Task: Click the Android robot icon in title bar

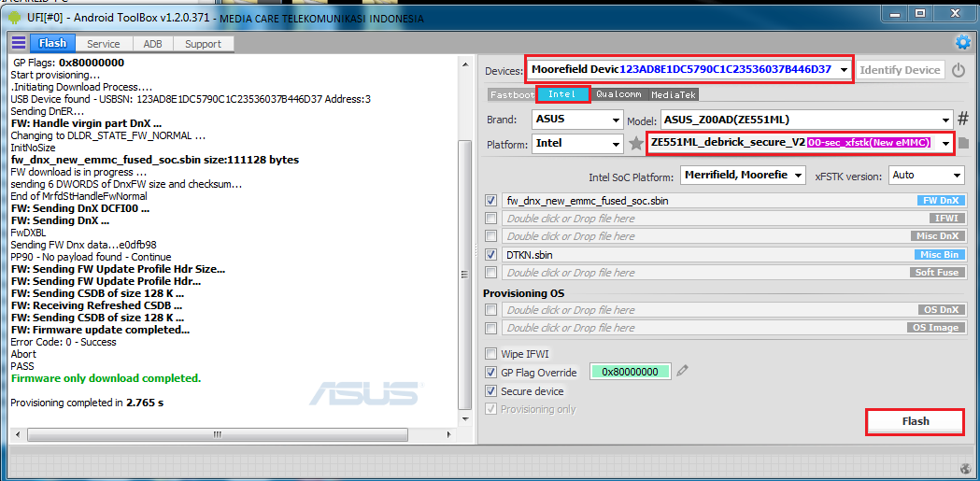Action: [x=15, y=17]
